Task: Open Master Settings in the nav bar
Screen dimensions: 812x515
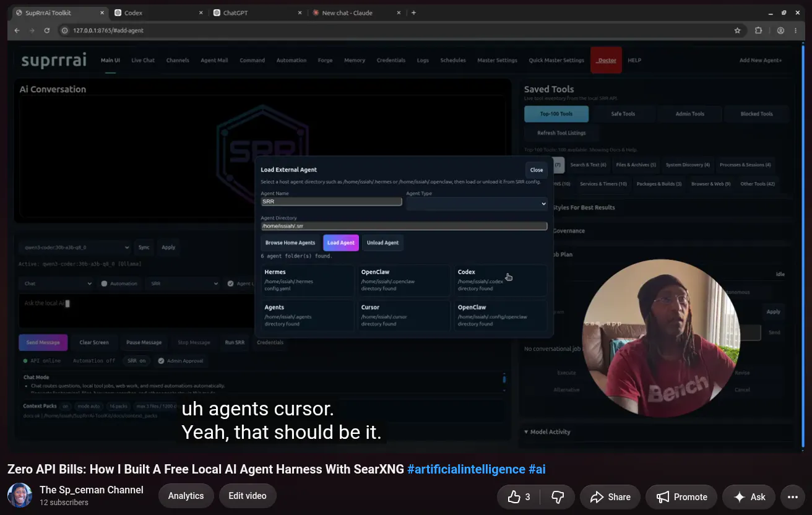Action: [497, 61]
